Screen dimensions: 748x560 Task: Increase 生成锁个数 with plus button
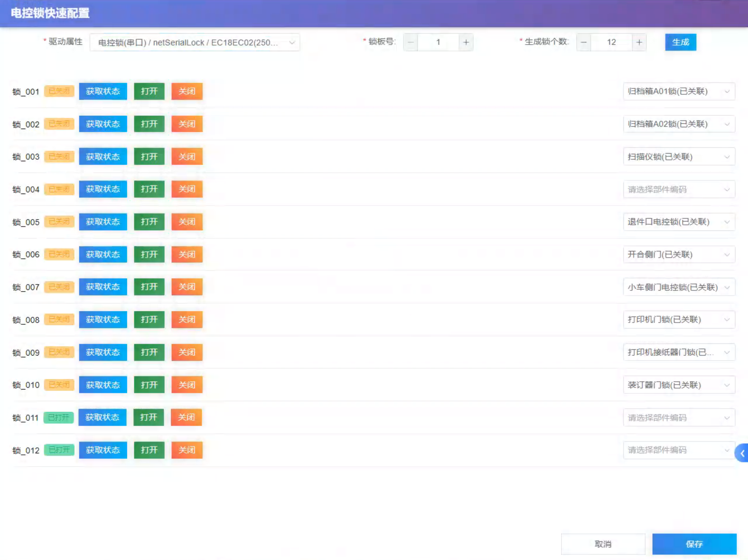639,42
